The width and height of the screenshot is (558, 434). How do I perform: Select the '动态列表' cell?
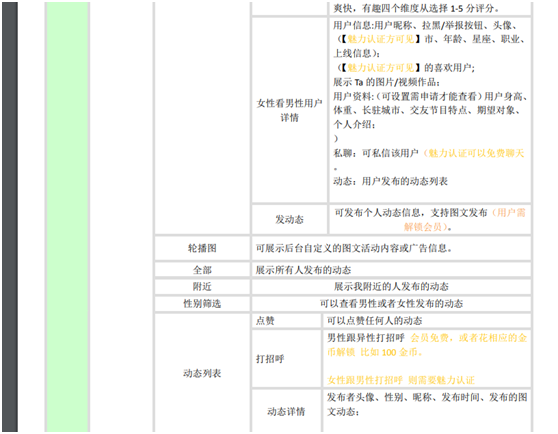tap(202, 373)
